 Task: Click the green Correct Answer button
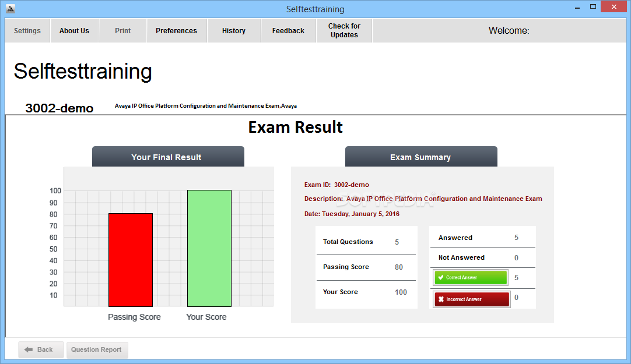tap(471, 278)
